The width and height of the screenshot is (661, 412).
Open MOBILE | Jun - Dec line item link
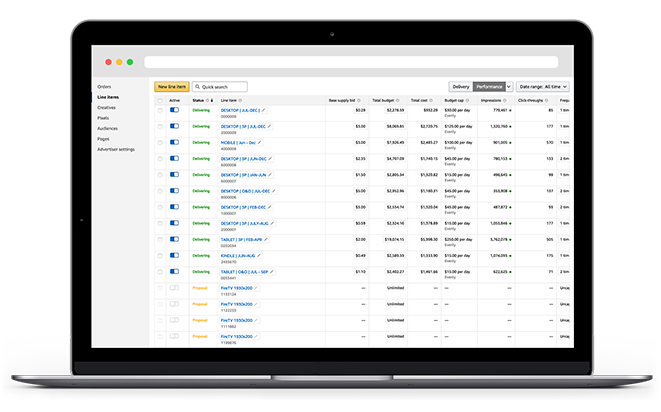[x=238, y=143]
